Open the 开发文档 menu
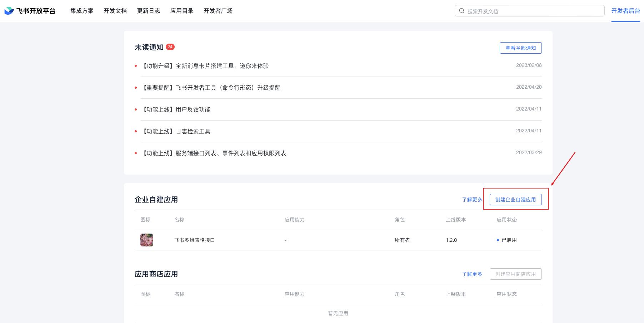Screen dimensions: 644x323 pos(115,11)
